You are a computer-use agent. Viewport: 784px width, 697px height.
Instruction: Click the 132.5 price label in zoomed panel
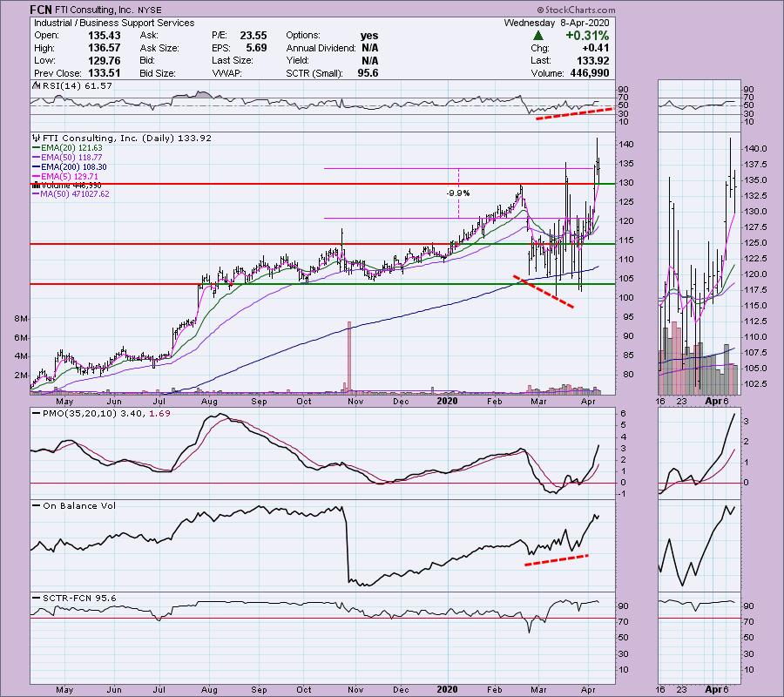point(755,196)
